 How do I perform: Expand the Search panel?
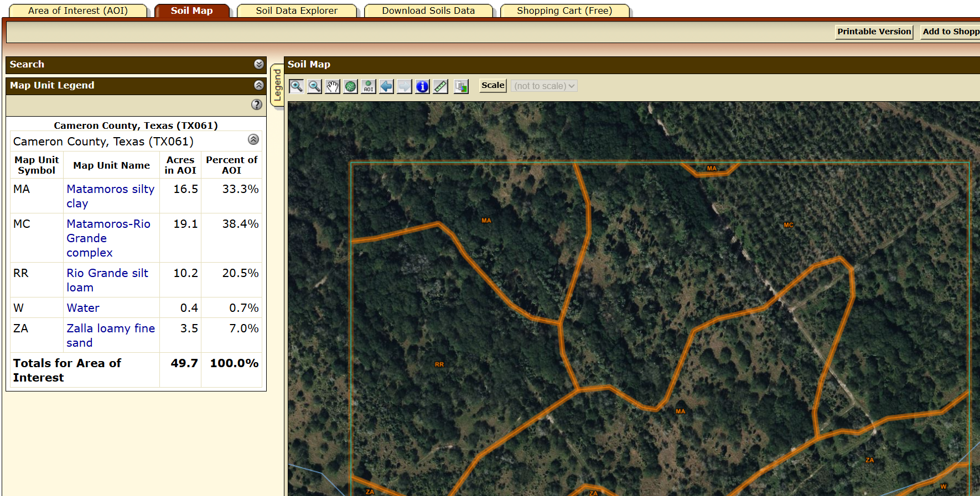click(258, 64)
